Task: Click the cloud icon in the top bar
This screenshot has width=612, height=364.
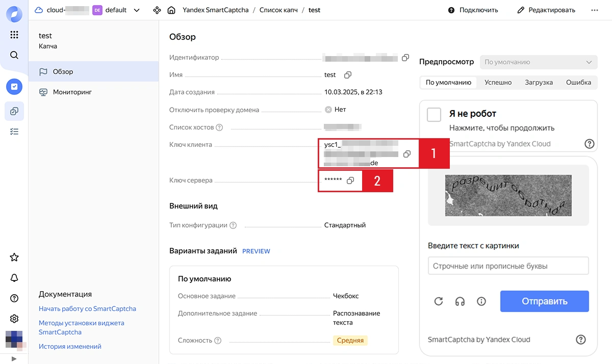Action: click(x=39, y=10)
